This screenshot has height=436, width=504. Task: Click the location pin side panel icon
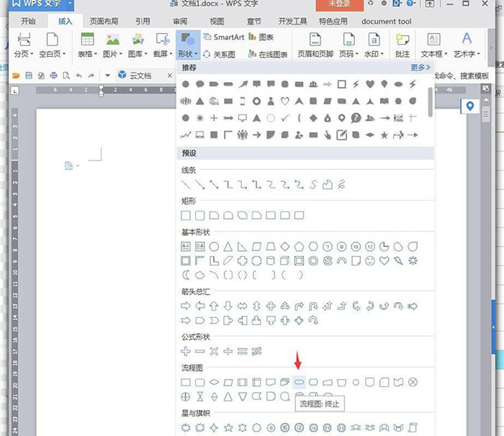470,106
